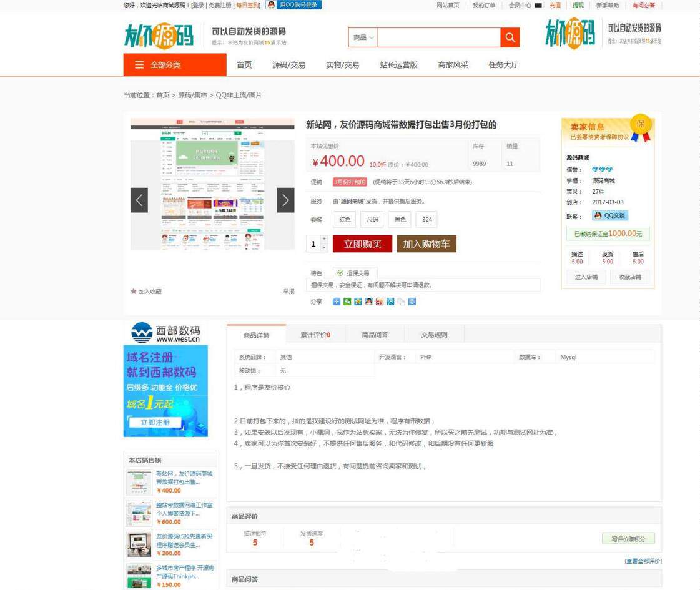Image resolution: width=700 pixels, height=590 pixels.
Task: Click the quantity input field
Action: (313, 243)
